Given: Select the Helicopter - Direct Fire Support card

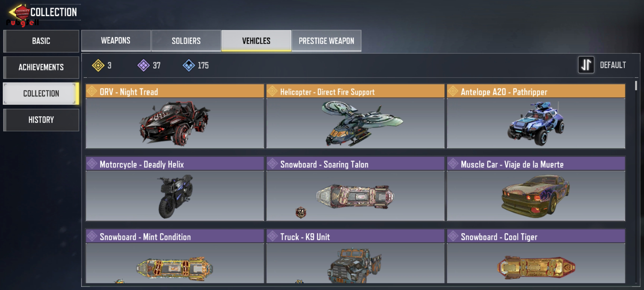Looking at the screenshot, I should [x=355, y=116].
